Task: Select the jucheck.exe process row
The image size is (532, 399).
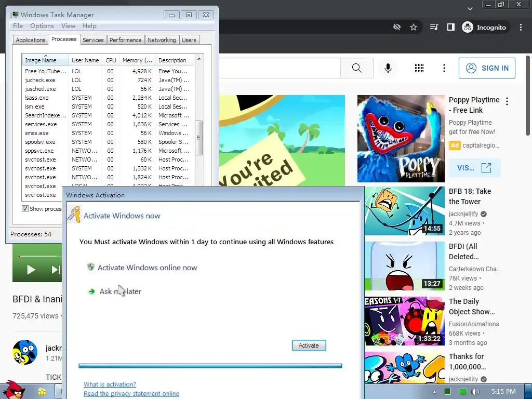Action: click(x=108, y=80)
